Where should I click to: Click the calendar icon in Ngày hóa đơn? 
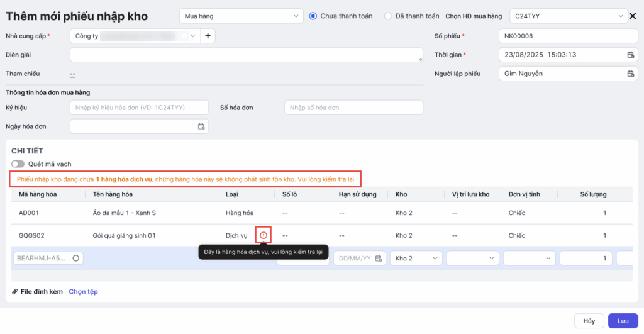coord(201,126)
